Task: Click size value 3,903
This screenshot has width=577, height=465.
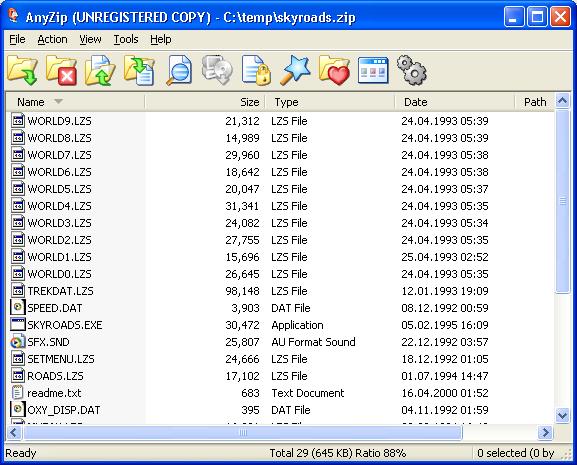Action: coord(245,308)
